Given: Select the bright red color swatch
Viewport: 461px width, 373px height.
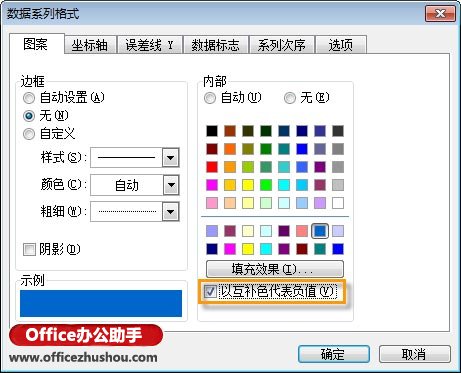Looking at the screenshot, I should (212, 167).
